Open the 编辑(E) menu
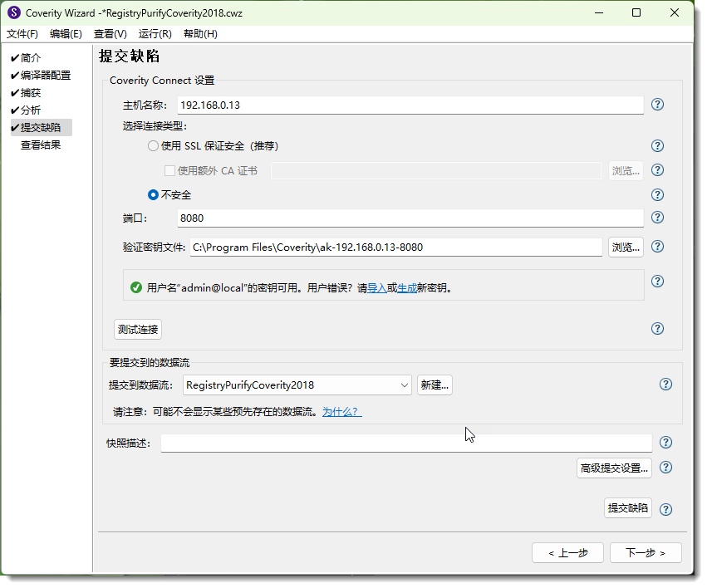This screenshot has height=588, width=707. 66,34
